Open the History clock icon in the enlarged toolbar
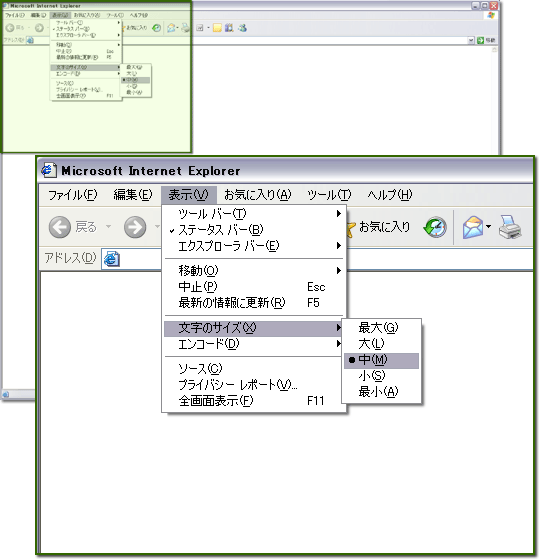This screenshot has height=560, width=540. (435, 227)
